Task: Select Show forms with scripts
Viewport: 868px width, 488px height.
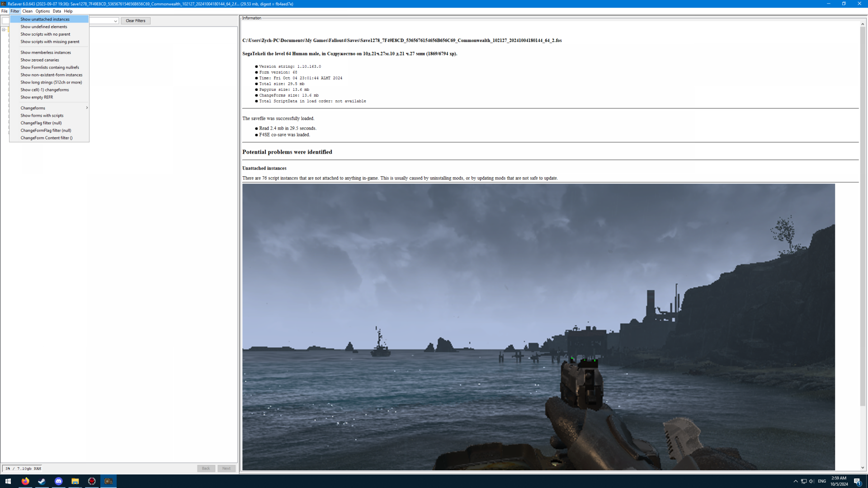Action: click(x=42, y=116)
